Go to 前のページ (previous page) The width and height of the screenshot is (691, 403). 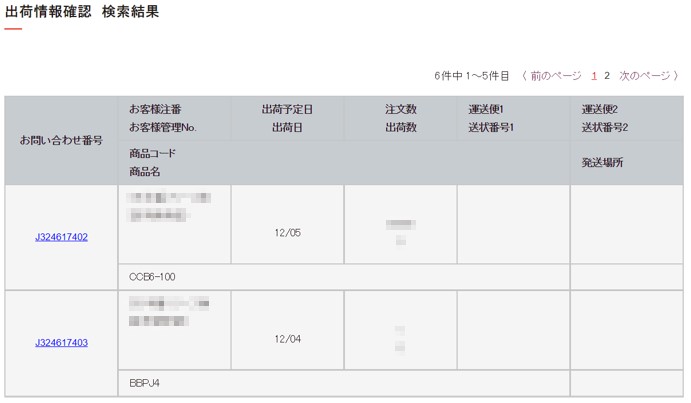click(556, 76)
